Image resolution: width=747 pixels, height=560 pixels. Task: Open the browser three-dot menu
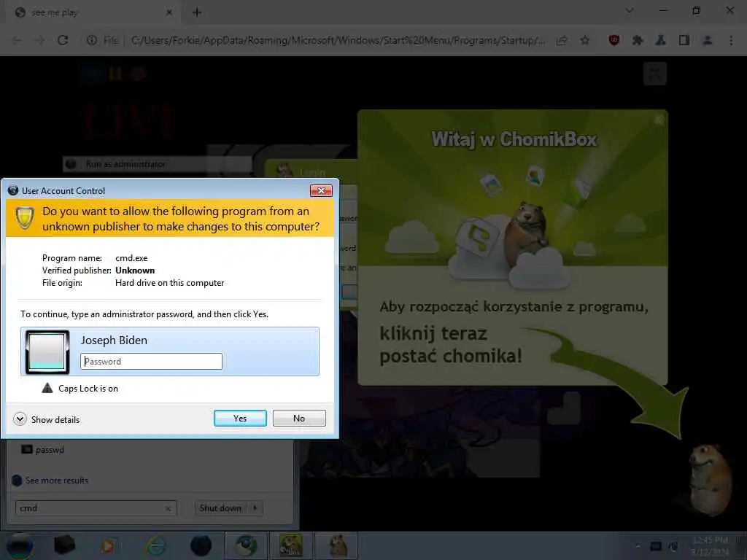coord(731,40)
